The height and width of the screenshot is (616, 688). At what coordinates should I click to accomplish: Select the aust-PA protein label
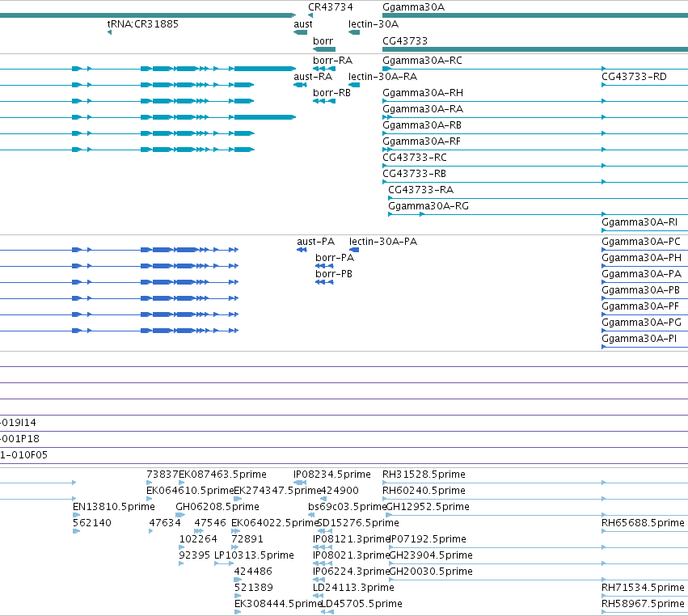315,242
